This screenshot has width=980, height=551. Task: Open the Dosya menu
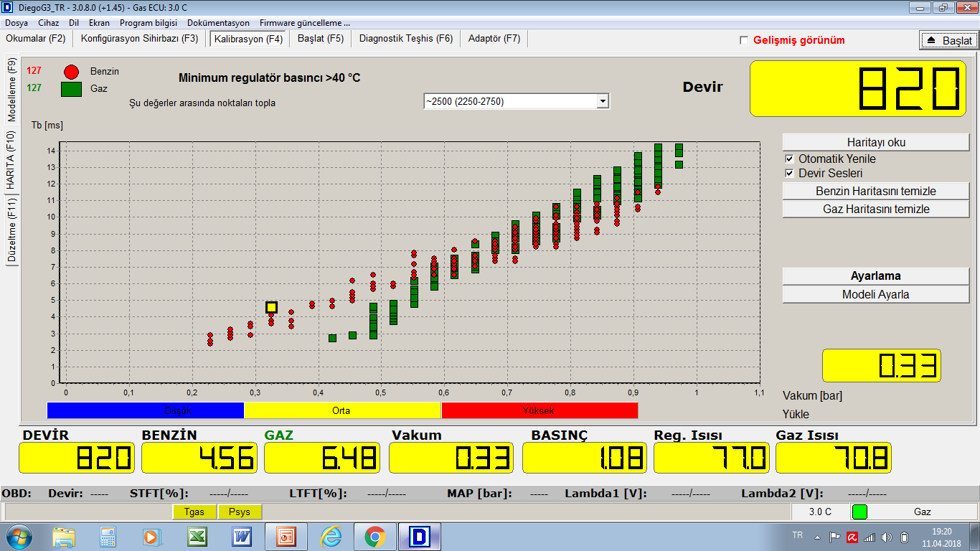(17, 23)
